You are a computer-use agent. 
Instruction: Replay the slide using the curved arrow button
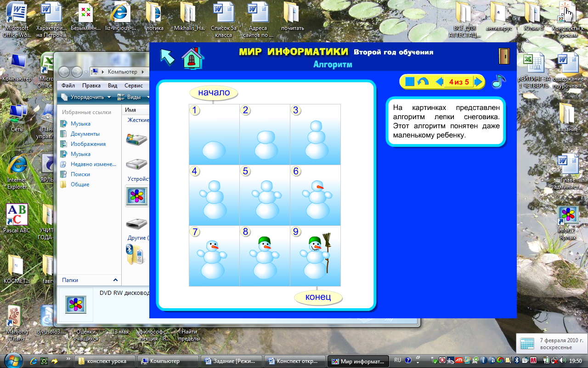[x=423, y=82]
